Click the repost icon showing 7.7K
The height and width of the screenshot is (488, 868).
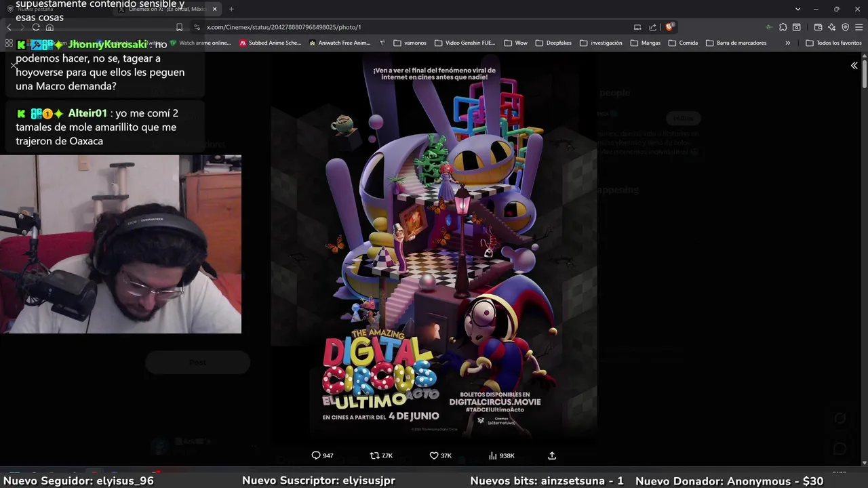click(381, 455)
